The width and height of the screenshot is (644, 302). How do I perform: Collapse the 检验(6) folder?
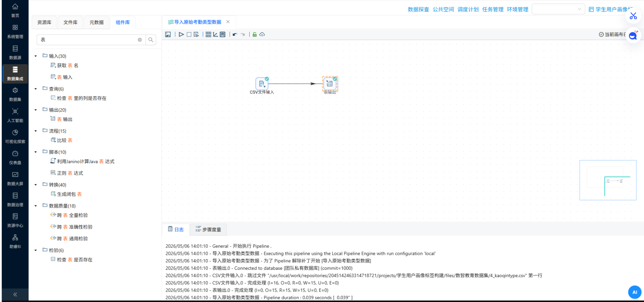36,250
